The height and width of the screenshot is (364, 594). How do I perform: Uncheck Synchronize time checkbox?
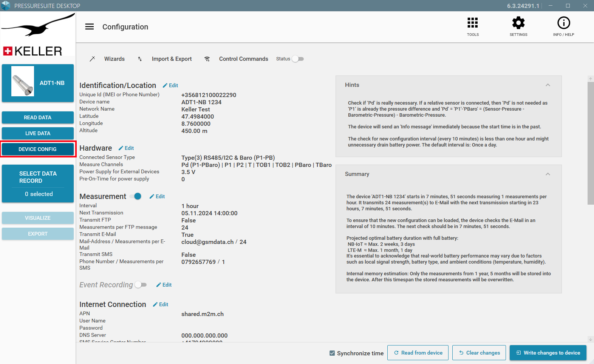tap(332, 353)
